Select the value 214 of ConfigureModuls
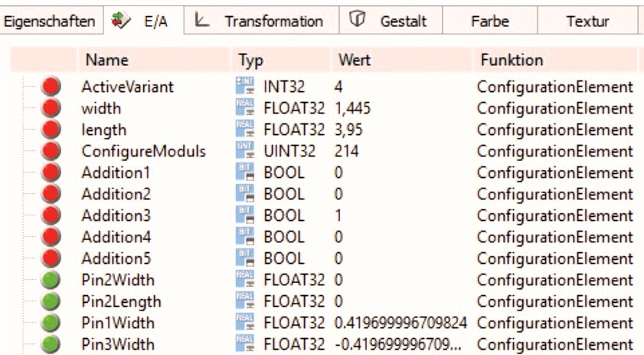This screenshot has width=644, height=355. click(347, 151)
